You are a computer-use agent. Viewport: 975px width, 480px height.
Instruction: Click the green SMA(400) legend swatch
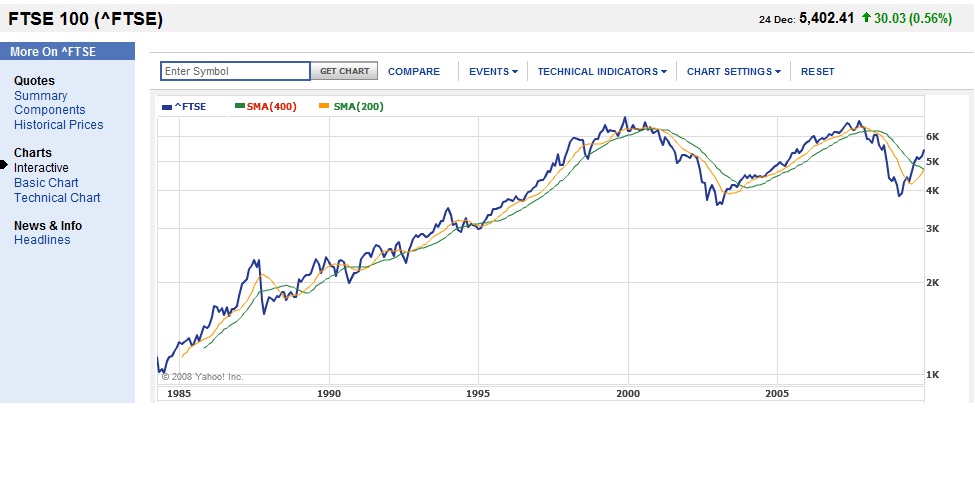[239, 107]
